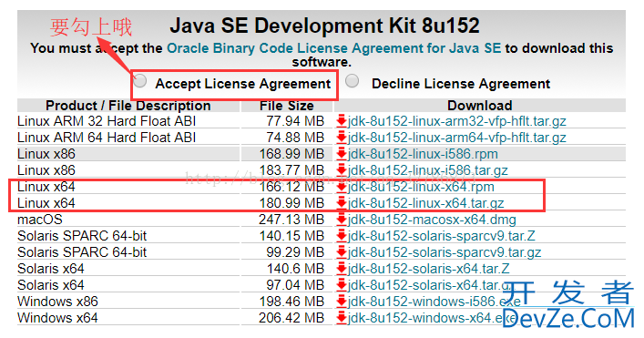Download jdk-8u152-solaris-sparcv9.tar.Z
Screen dimensions: 644x338
[x=442, y=236]
